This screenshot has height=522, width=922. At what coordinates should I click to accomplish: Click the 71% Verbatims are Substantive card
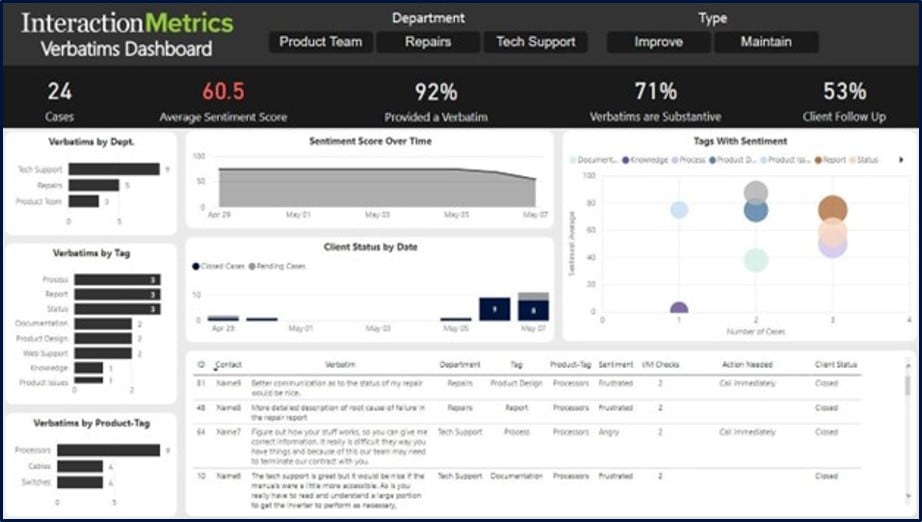click(655, 101)
